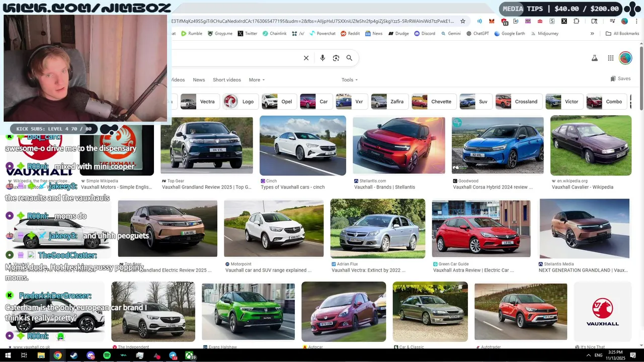Viewport: 644px width, 362px height.
Task: Select the Vxr filter chip
Action: [351, 102]
